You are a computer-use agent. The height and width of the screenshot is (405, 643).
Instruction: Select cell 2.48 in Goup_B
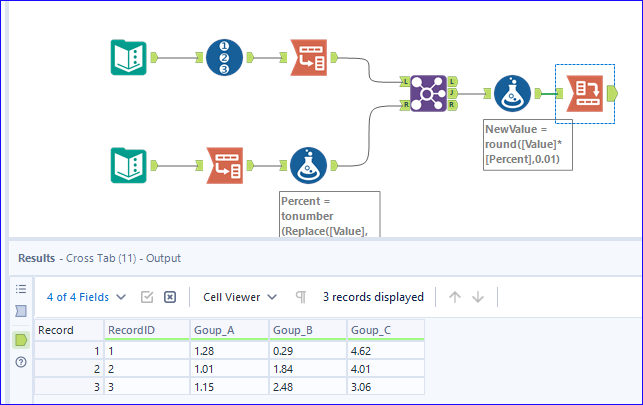308,387
